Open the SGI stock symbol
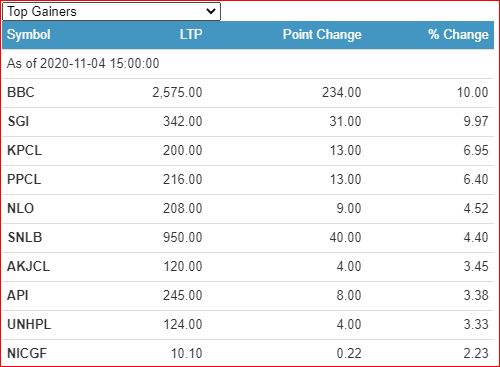The image size is (500, 367). pyautogui.click(x=18, y=121)
